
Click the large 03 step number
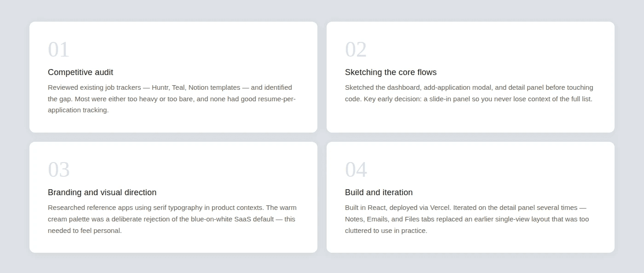point(59,169)
